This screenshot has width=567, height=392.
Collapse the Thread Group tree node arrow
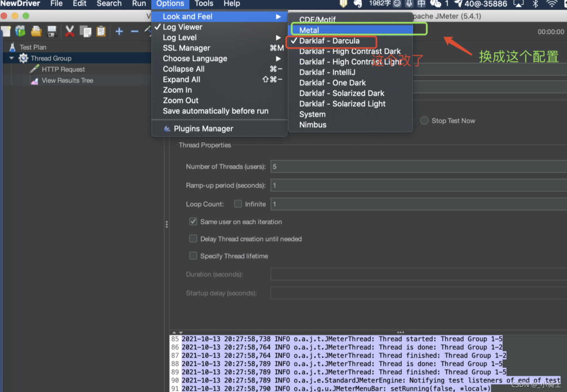pyautogui.click(x=12, y=58)
